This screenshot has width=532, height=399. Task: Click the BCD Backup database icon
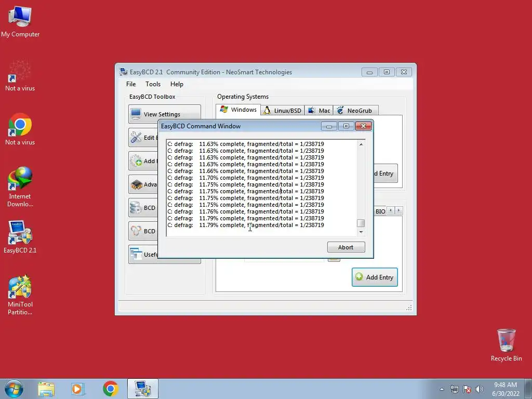point(136,208)
